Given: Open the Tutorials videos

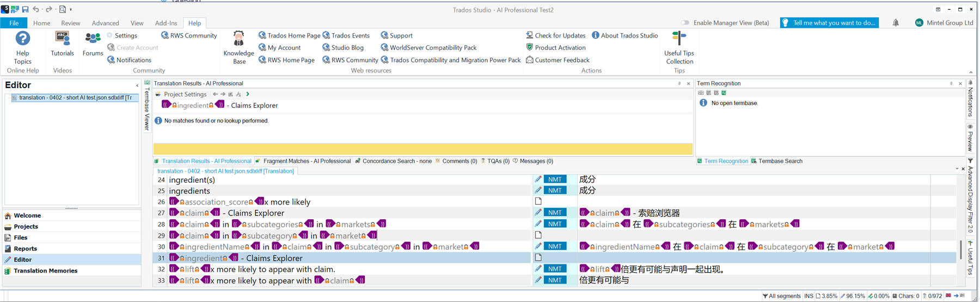Looking at the screenshot, I should 62,44.
